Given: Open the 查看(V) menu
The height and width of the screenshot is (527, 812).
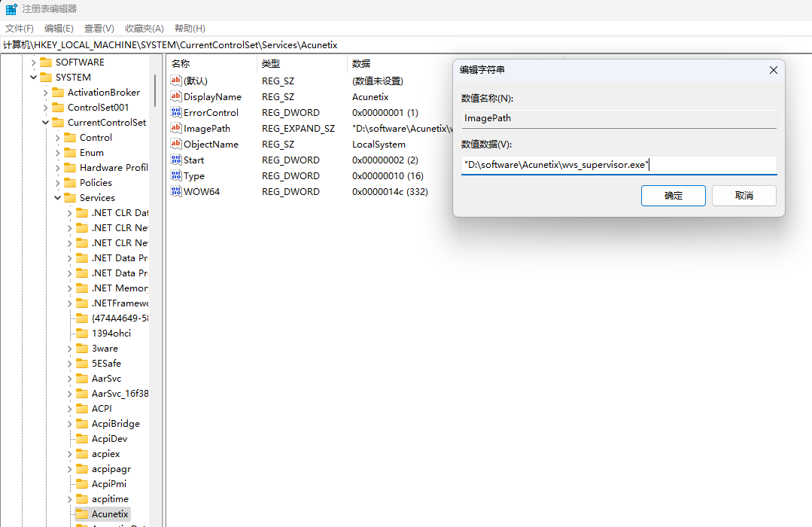Looking at the screenshot, I should 99,29.
